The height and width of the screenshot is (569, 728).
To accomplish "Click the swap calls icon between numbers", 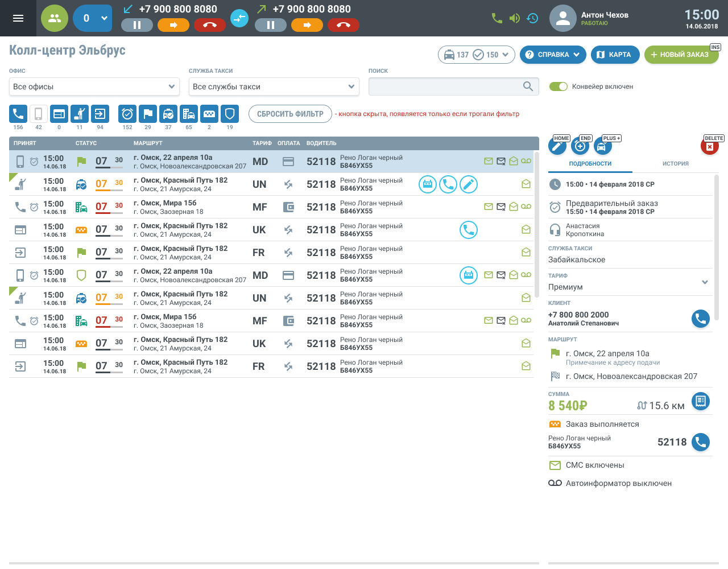I will 239,18.
